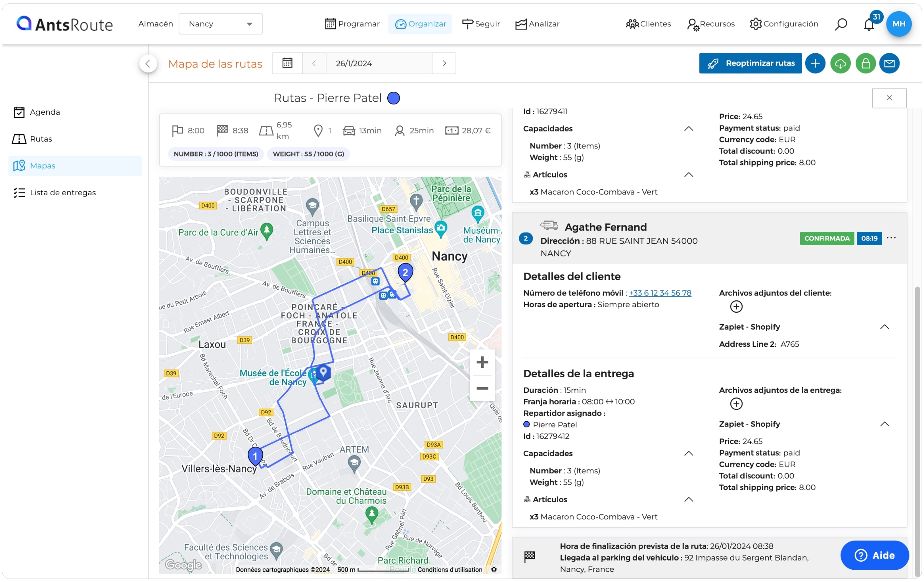Collapse customer Zapiet - Shopify section
The image size is (924, 582).
(x=884, y=327)
